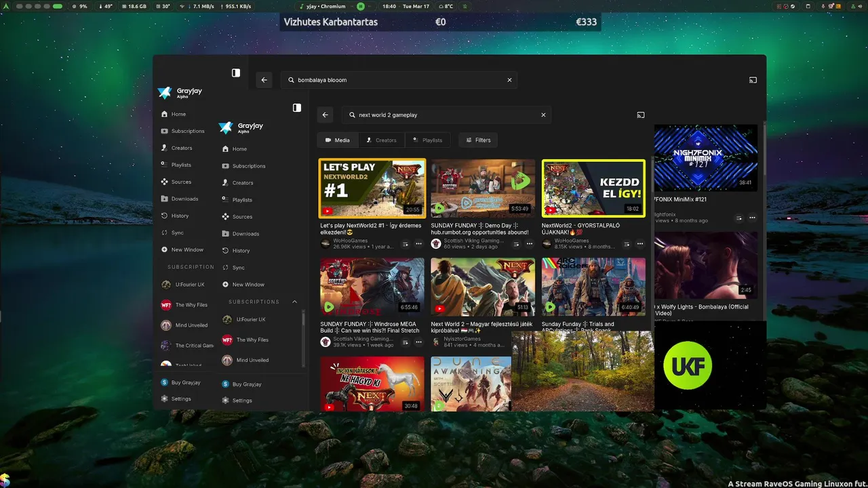Go back using front window's arrow button
Viewport: 868px width, 488px height.
(x=325, y=115)
